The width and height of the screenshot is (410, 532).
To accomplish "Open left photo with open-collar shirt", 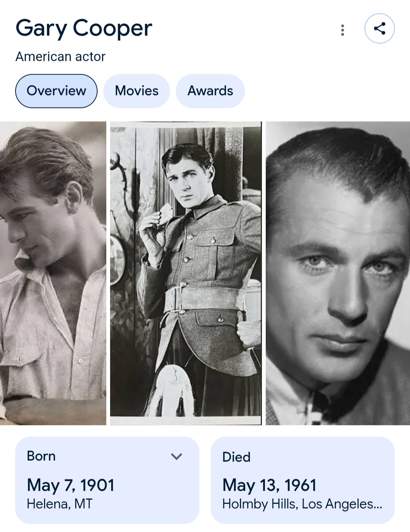I will pos(53,273).
